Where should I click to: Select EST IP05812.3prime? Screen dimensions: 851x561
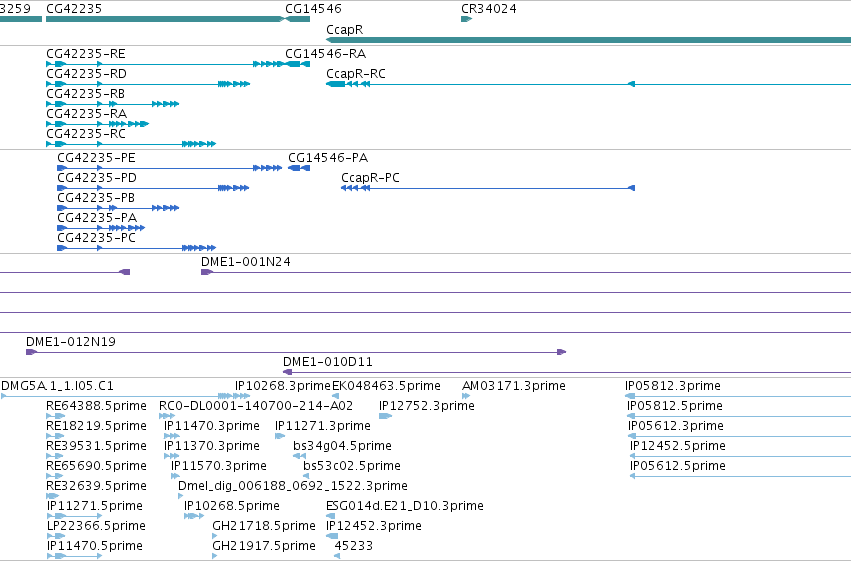(x=673, y=386)
